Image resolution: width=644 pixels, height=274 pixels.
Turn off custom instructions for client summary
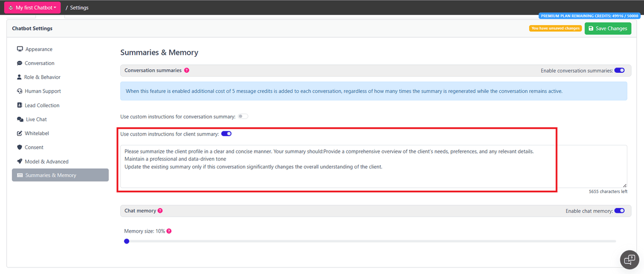226,134
